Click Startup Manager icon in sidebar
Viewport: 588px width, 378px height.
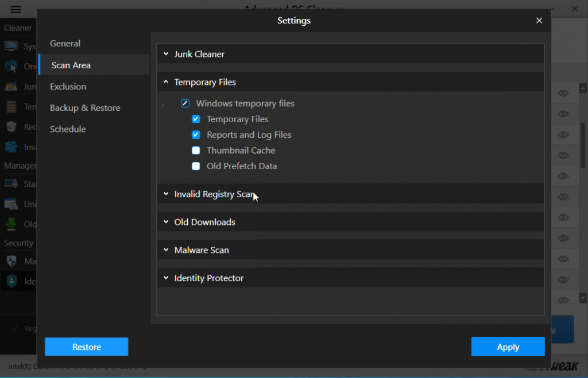pyautogui.click(x=11, y=184)
